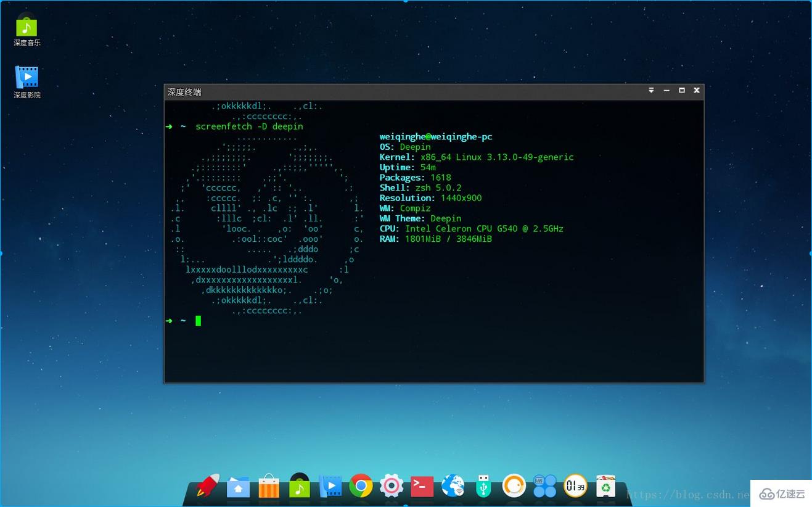The height and width of the screenshot is (507, 812).
Task: Click the 深度终端 window title text
Action: coord(184,92)
